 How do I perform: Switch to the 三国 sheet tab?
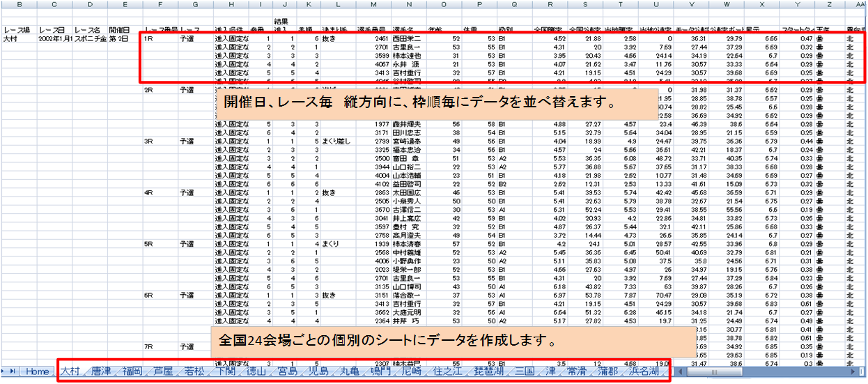tap(525, 371)
